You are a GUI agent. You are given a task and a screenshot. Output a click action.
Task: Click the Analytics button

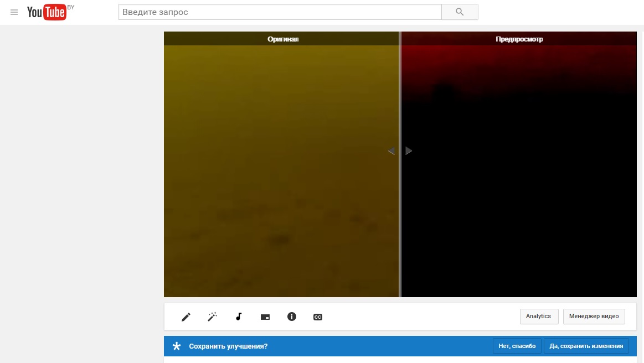coord(539,317)
